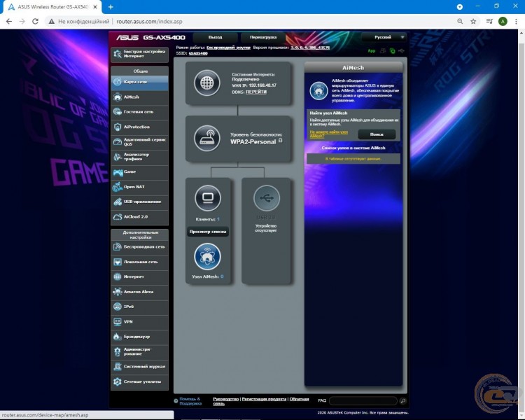
Task: Click the browser reload icon
Action: click(35, 22)
